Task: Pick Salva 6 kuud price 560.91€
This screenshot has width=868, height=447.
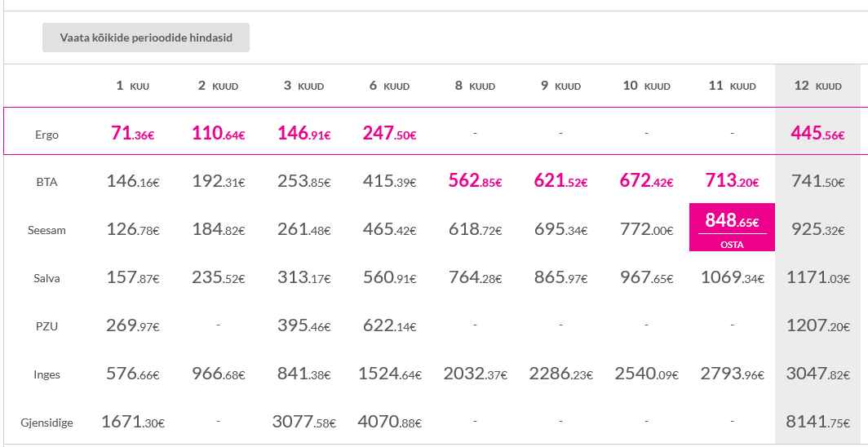Action: [x=390, y=277]
